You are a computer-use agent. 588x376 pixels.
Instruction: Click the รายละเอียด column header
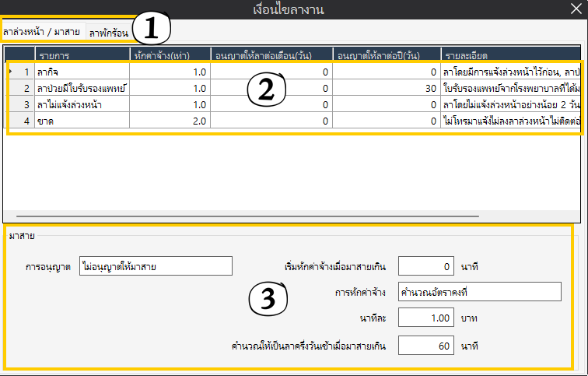pos(510,54)
